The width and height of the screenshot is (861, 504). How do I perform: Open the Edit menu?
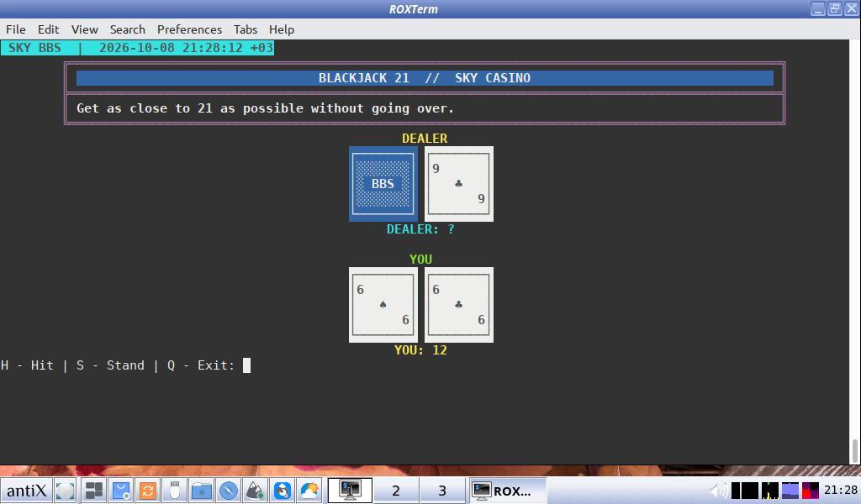48,29
